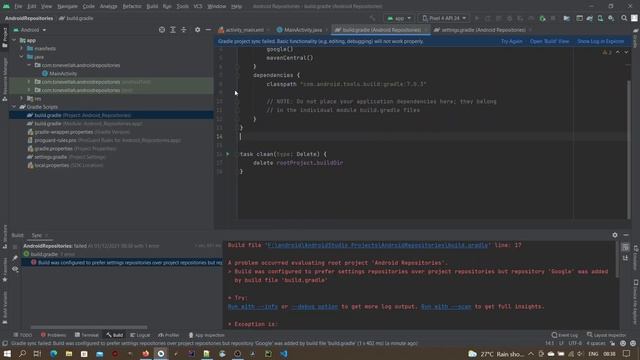Collapse the Gradle Scripts node
This screenshot has width=640, height=360.
[15, 107]
